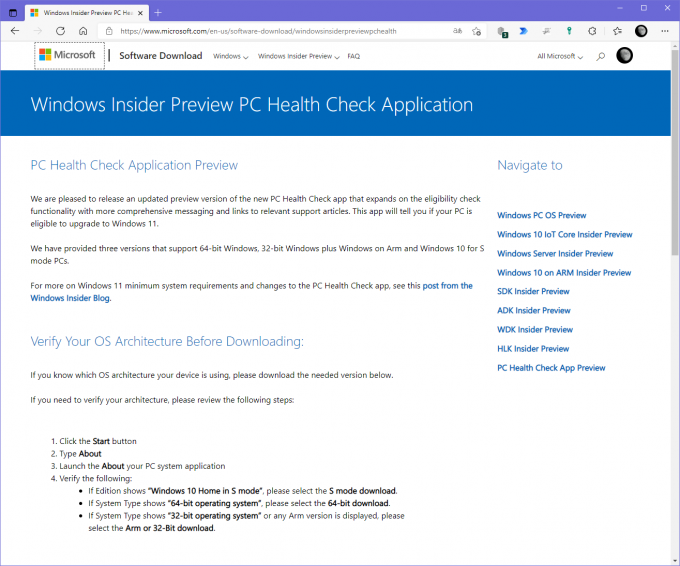The height and width of the screenshot is (566, 680).
Task: View site information lock icon
Action: coord(109,31)
